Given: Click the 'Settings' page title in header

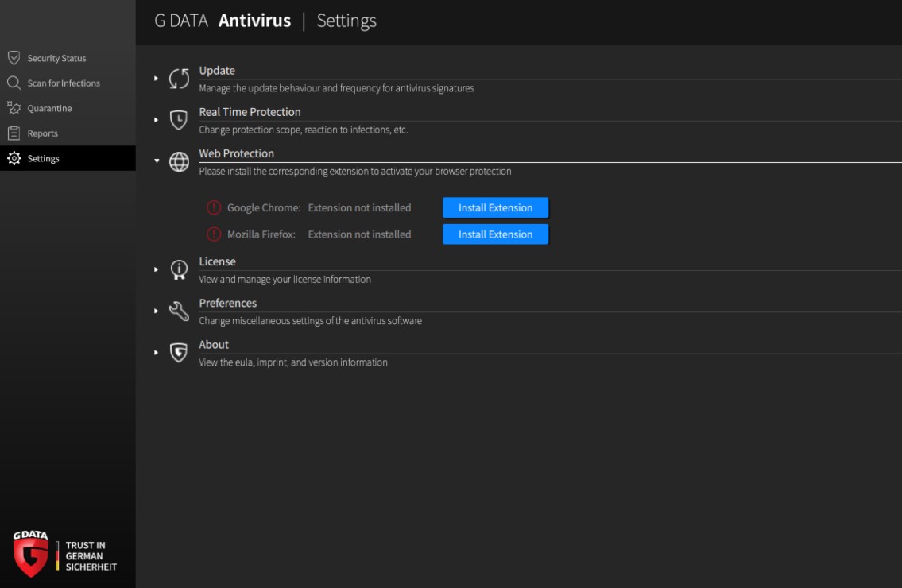Looking at the screenshot, I should point(346,21).
